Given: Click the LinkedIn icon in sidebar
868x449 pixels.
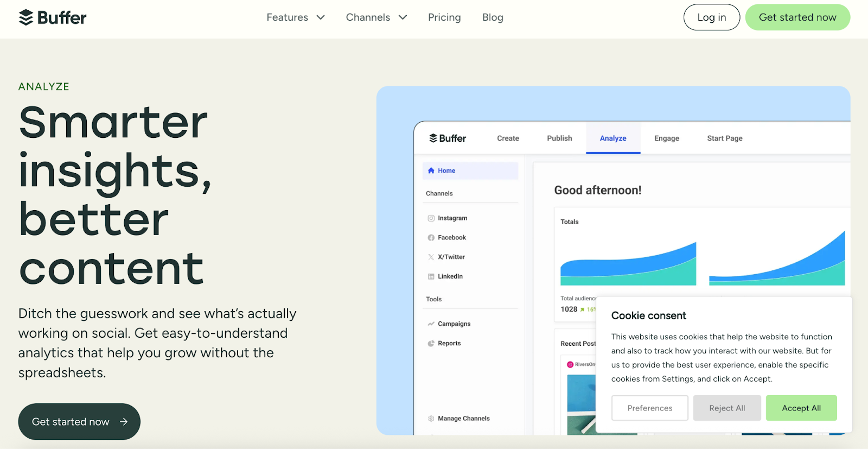Looking at the screenshot, I should 431,277.
